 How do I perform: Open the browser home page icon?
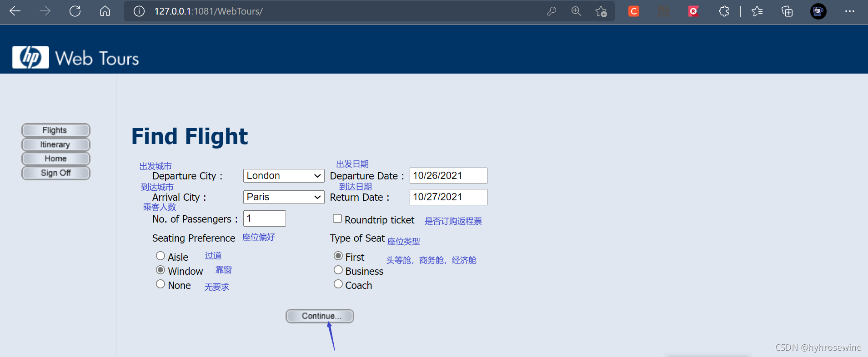pyautogui.click(x=105, y=11)
